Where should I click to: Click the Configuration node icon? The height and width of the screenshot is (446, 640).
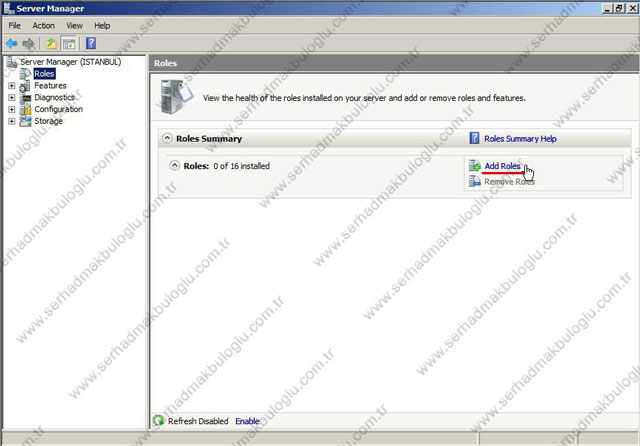click(26, 109)
